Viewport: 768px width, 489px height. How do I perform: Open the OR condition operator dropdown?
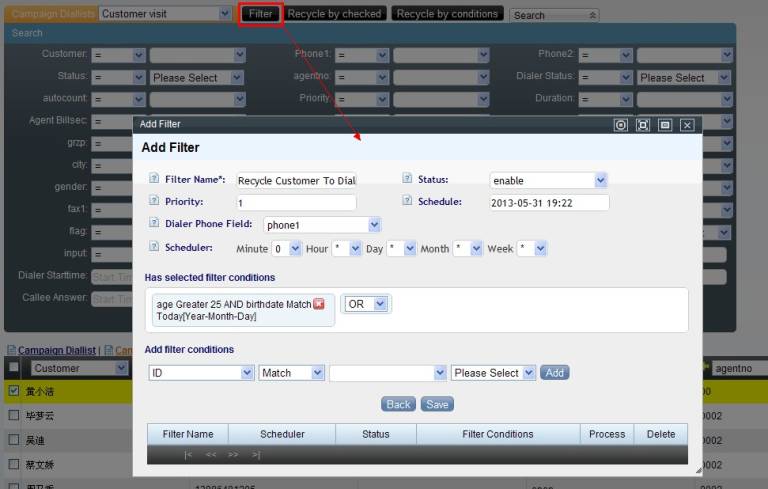366,304
